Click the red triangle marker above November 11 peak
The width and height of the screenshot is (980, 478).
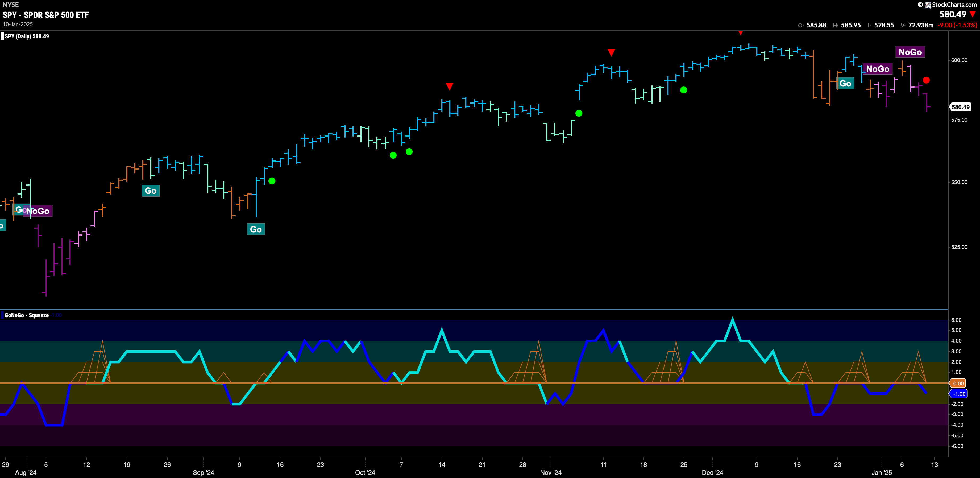click(x=611, y=52)
